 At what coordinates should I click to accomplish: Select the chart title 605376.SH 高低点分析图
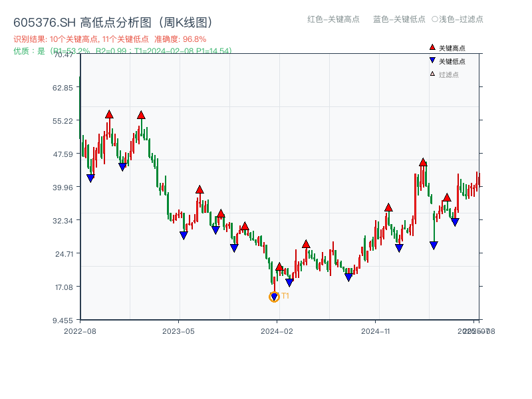[x=113, y=23]
